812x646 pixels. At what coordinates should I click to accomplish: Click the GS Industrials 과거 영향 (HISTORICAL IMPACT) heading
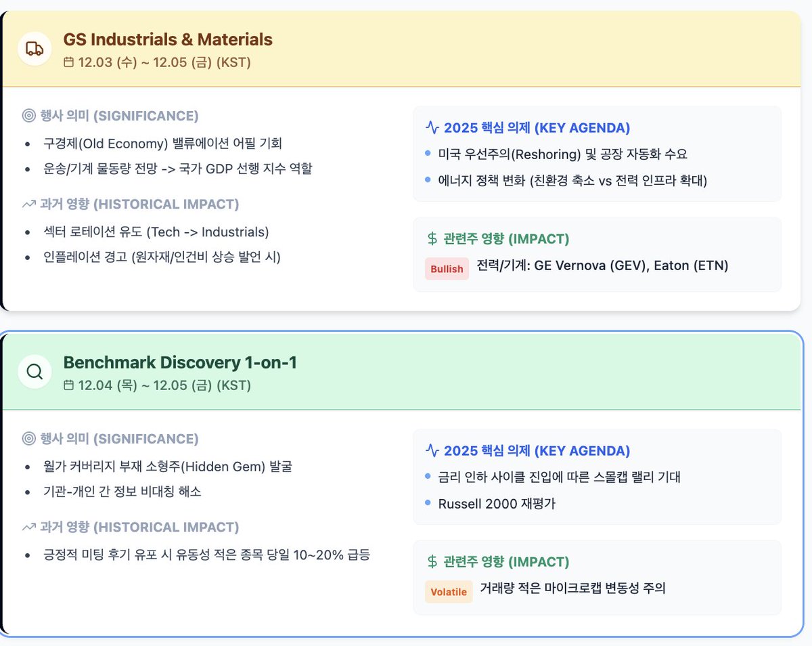139,204
